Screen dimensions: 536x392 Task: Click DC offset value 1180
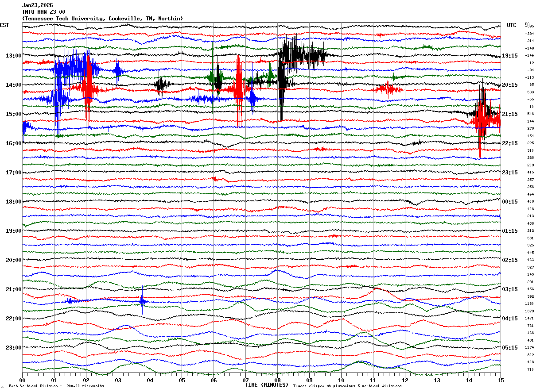click(x=529, y=304)
